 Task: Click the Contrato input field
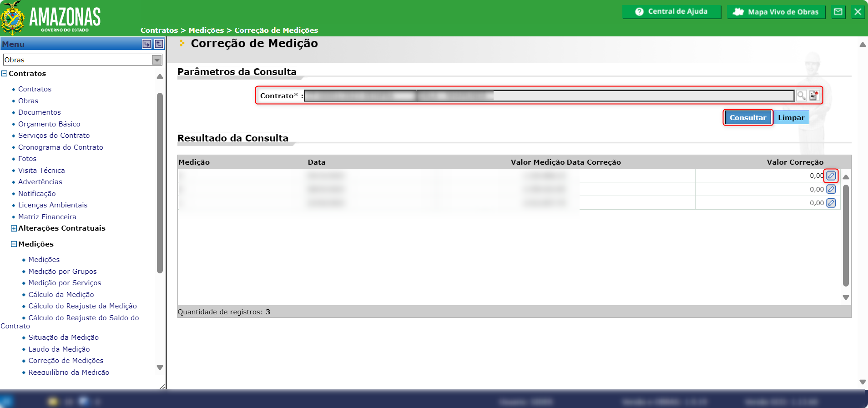pyautogui.click(x=549, y=96)
